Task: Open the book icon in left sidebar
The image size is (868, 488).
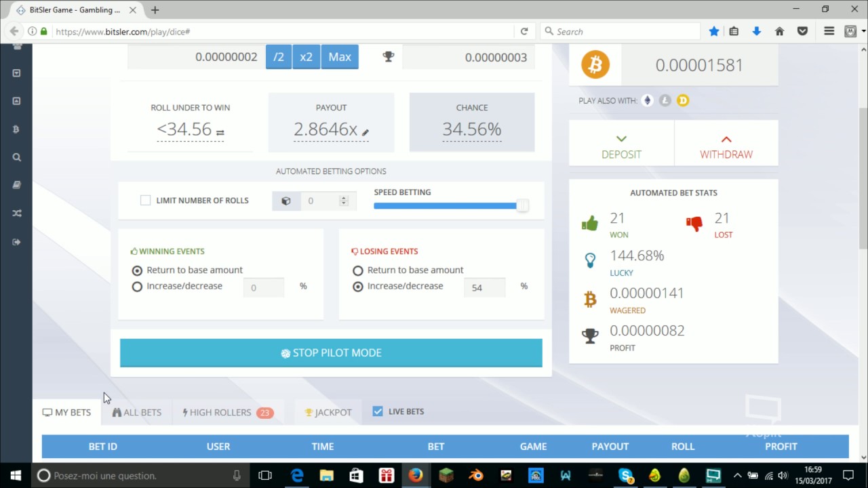Action: tap(16, 185)
